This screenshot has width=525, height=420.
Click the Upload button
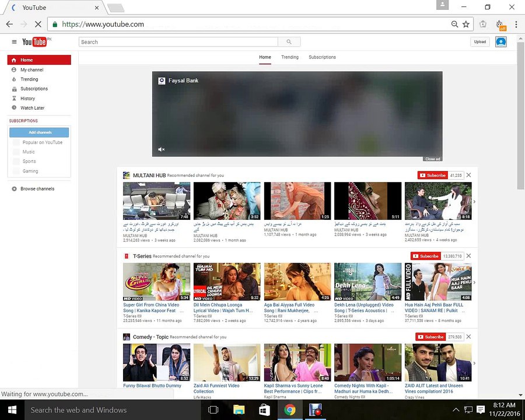(x=480, y=42)
